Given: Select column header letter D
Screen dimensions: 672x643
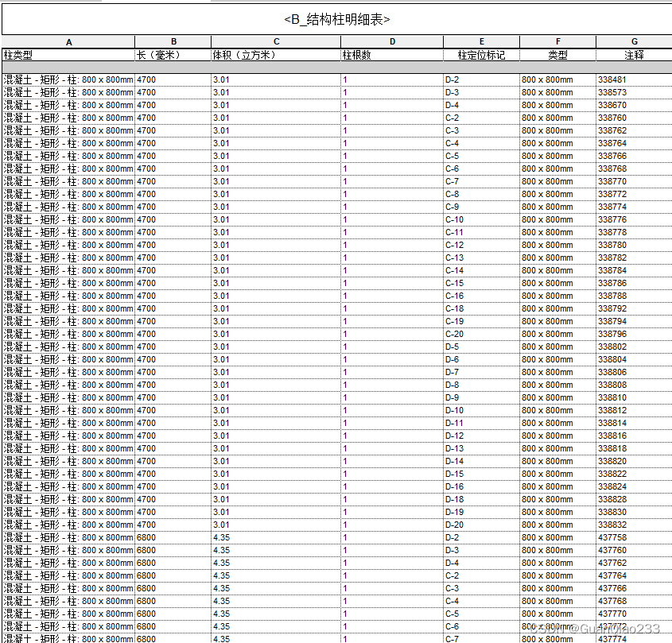Looking at the screenshot, I should (x=392, y=41).
